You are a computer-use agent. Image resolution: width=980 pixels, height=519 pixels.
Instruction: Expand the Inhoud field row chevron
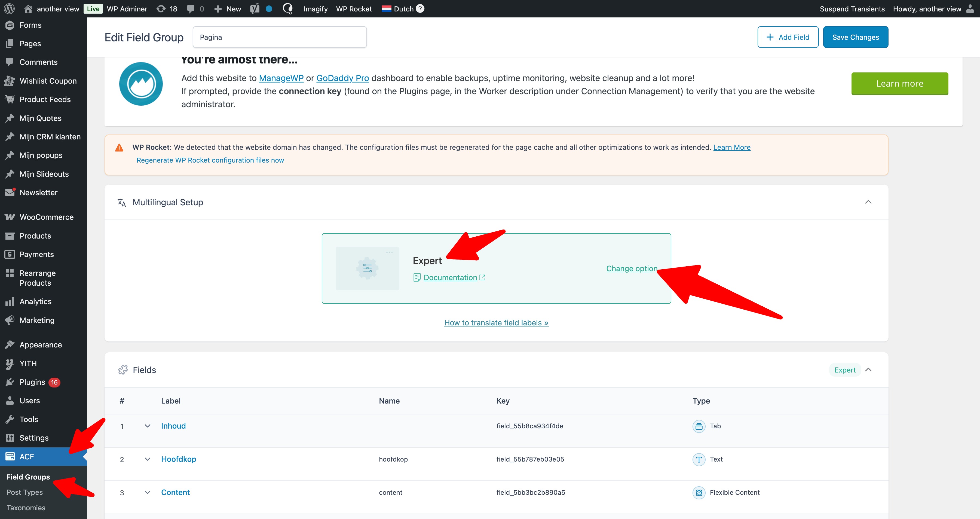147,426
